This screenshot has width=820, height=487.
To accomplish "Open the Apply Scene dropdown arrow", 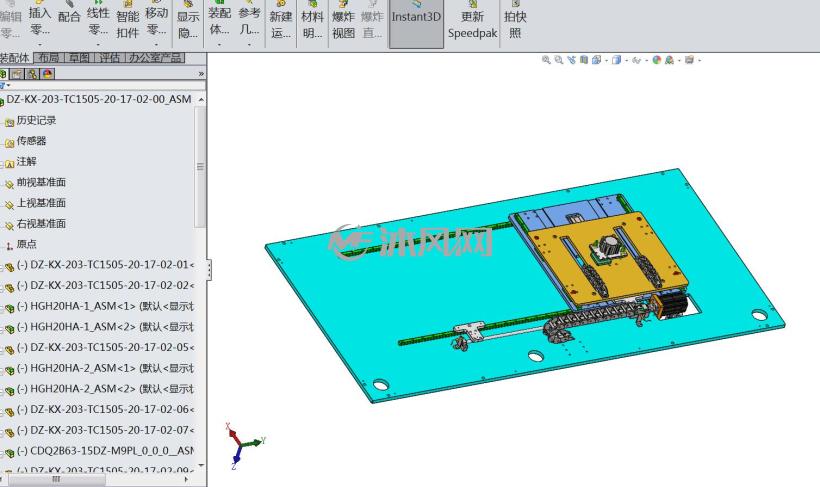I will (x=679, y=61).
